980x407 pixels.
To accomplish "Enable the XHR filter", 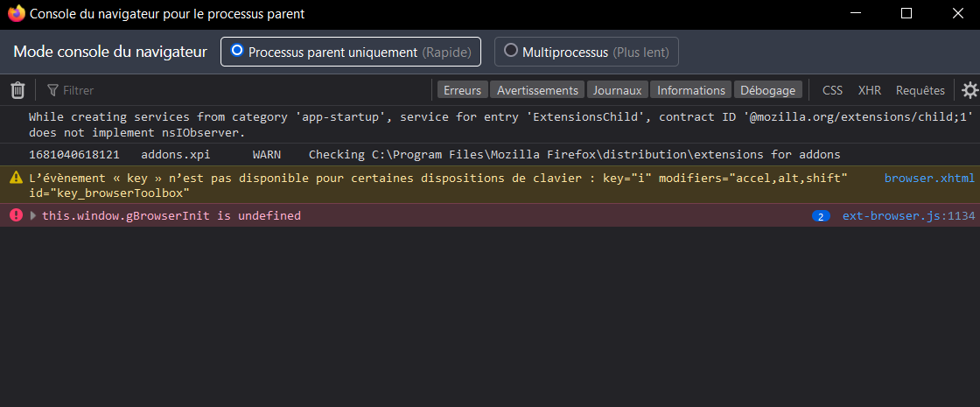I will click(x=869, y=90).
